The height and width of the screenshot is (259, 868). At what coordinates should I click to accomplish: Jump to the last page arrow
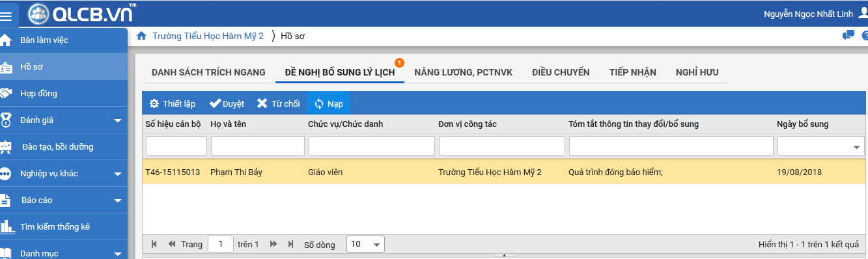click(x=290, y=245)
